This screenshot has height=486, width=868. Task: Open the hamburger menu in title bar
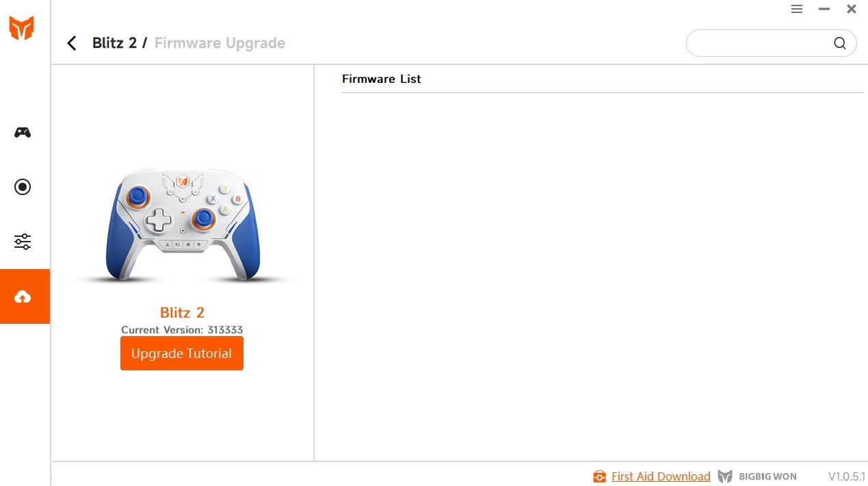click(797, 9)
